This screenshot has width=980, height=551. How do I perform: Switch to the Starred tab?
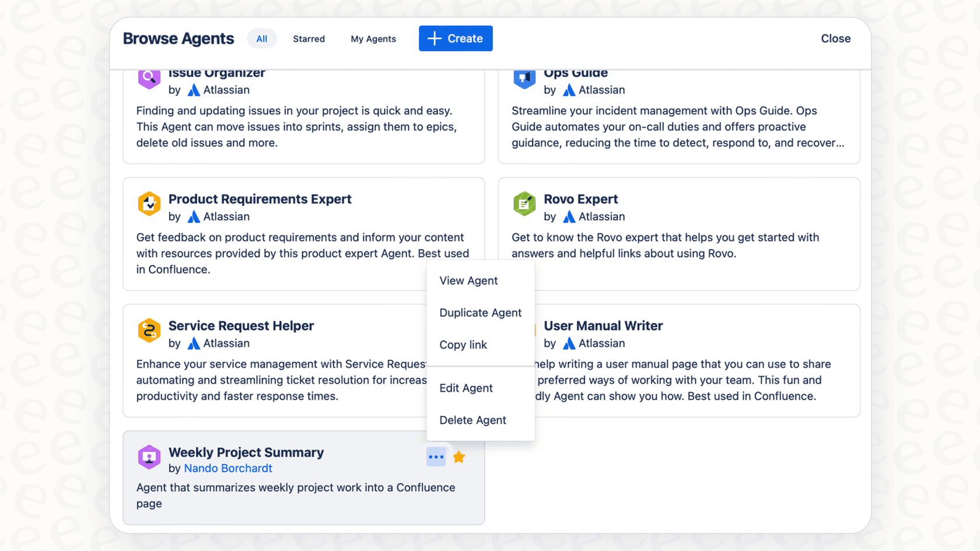[x=309, y=38]
